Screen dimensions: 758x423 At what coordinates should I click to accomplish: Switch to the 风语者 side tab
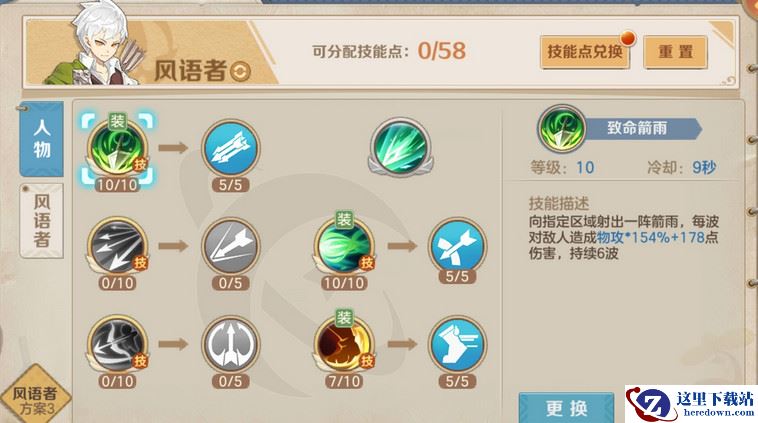point(42,220)
